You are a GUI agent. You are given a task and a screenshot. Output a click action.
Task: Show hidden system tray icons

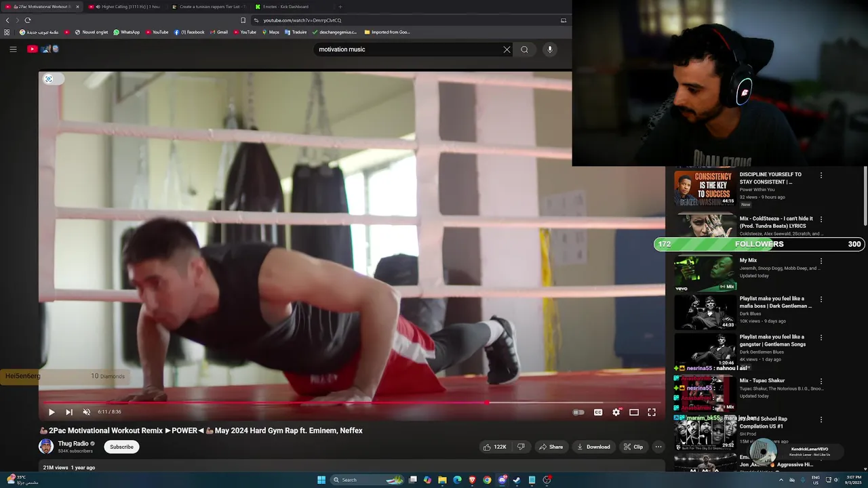781,480
